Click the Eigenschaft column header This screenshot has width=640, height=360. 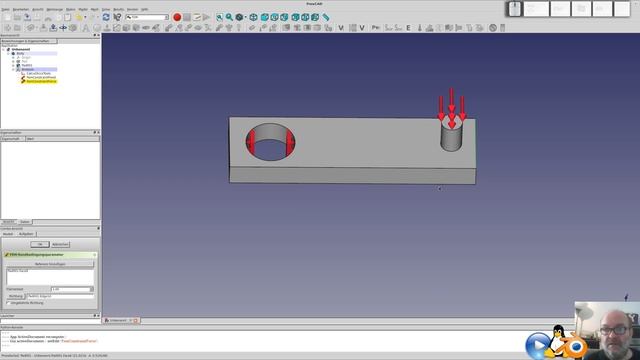click(12, 139)
